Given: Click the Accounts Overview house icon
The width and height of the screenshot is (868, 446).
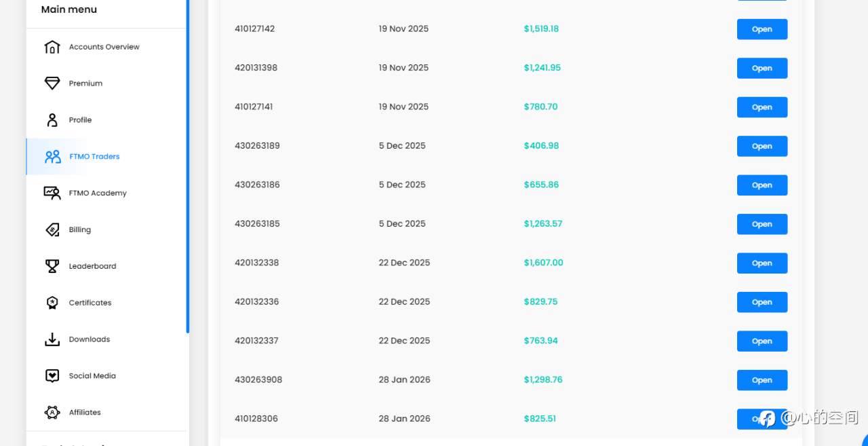Looking at the screenshot, I should (52, 47).
